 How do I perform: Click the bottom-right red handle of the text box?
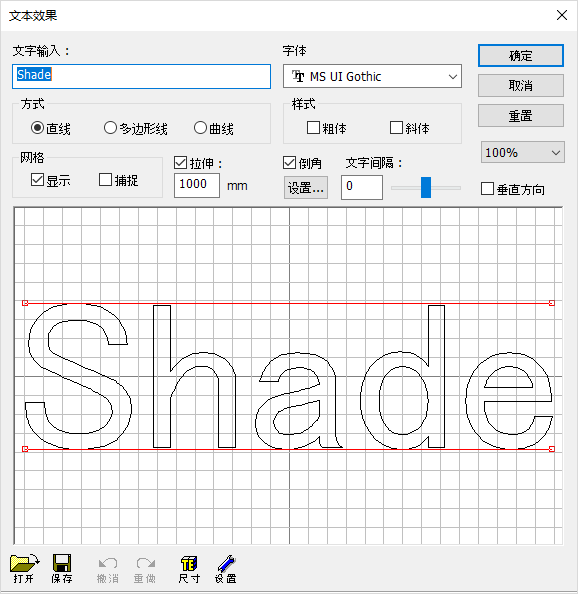coord(552,449)
